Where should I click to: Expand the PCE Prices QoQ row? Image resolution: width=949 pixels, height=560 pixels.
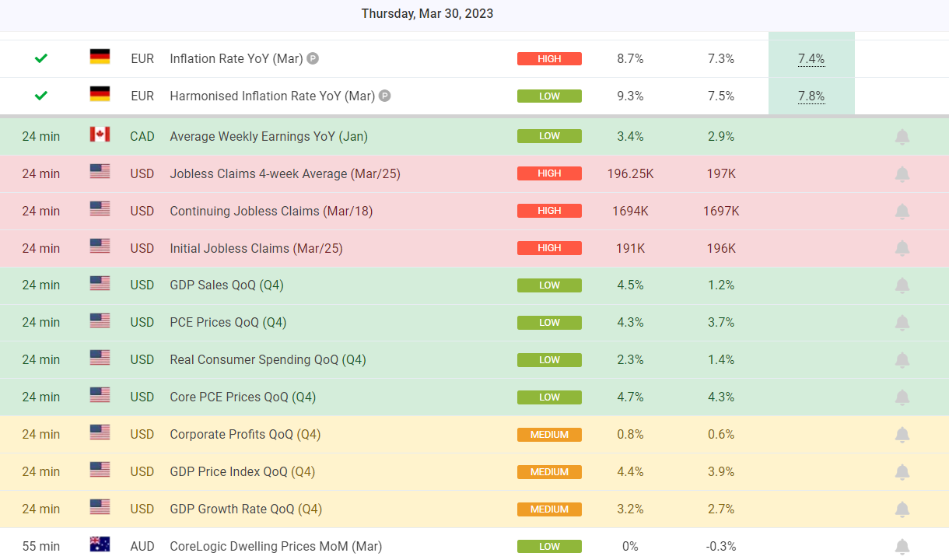coord(228,322)
